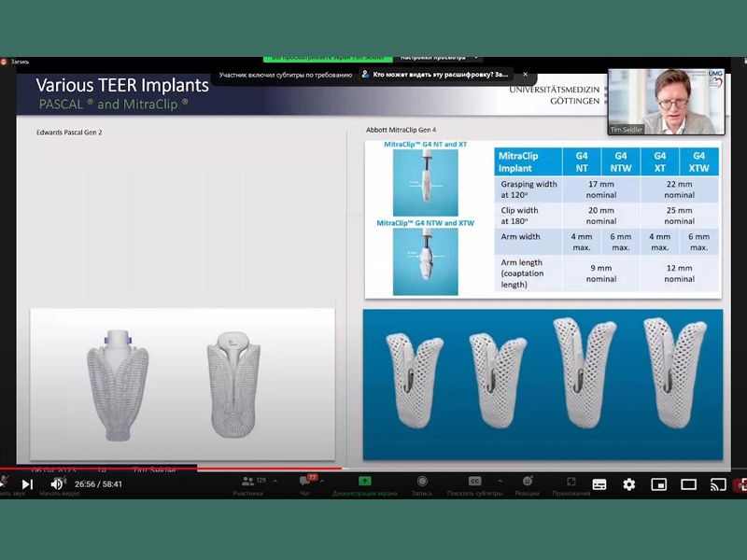This screenshot has width=747, height=560.
Task: Seek on the red video progress bar
Action: [x=280, y=469]
